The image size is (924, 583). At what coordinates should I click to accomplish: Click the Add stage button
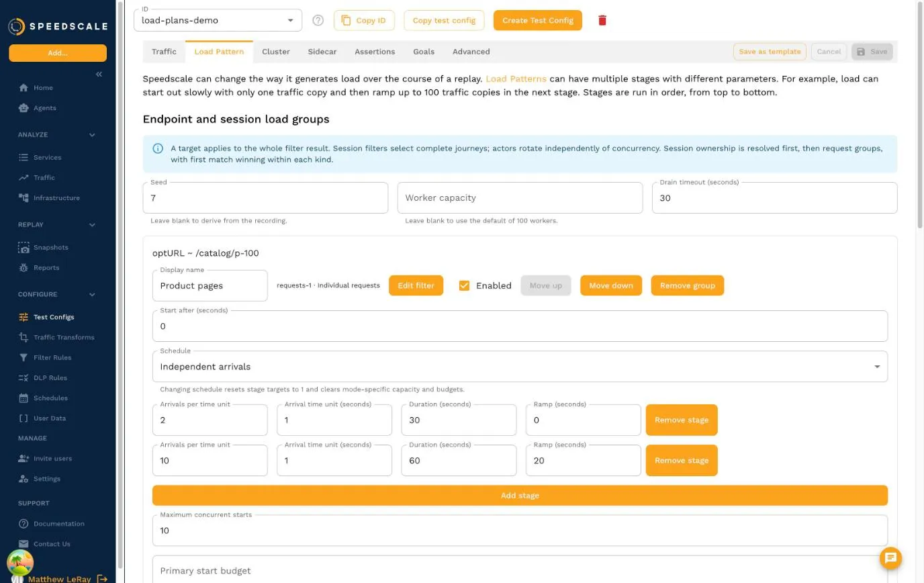tap(520, 496)
